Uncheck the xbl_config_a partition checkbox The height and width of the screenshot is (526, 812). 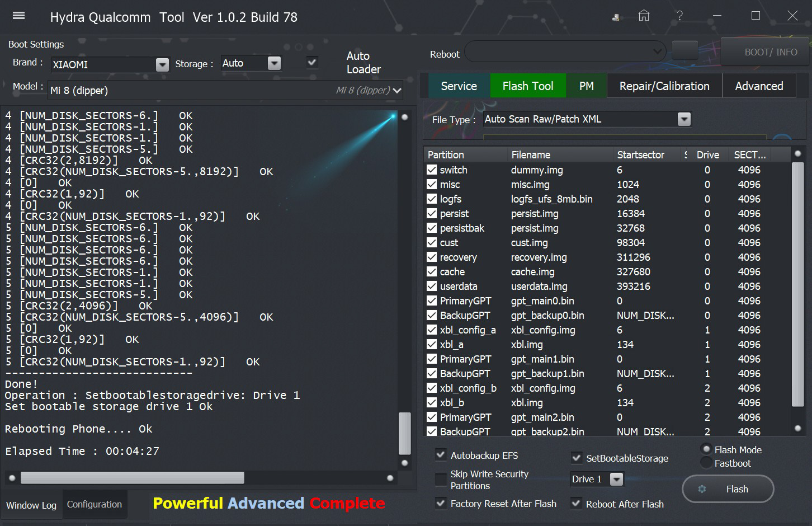coord(432,330)
